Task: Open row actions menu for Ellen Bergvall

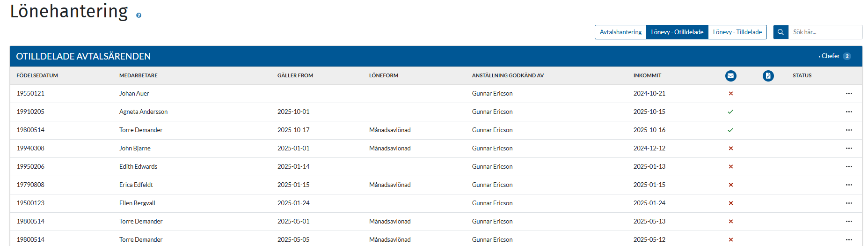Action: tap(849, 203)
